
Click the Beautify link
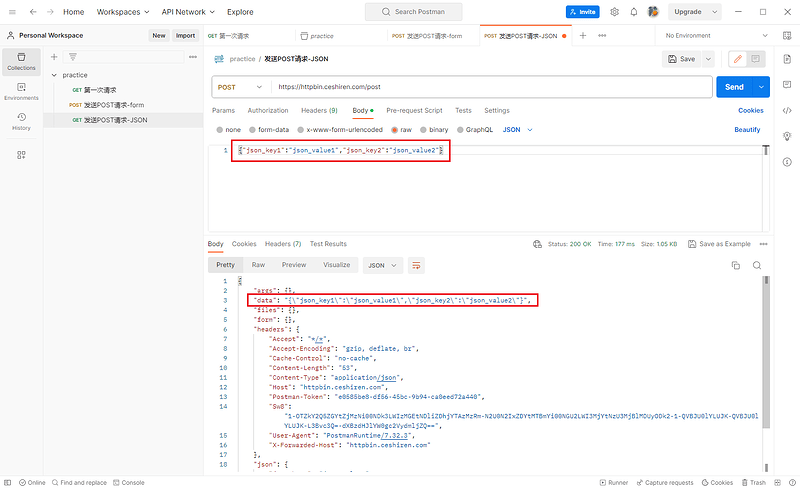point(747,130)
